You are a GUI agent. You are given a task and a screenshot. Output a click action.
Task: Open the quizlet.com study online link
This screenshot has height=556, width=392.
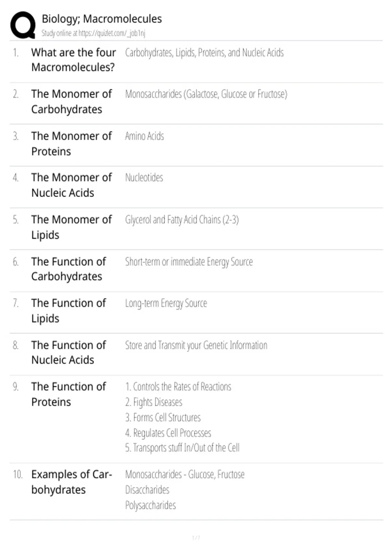click(x=112, y=33)
